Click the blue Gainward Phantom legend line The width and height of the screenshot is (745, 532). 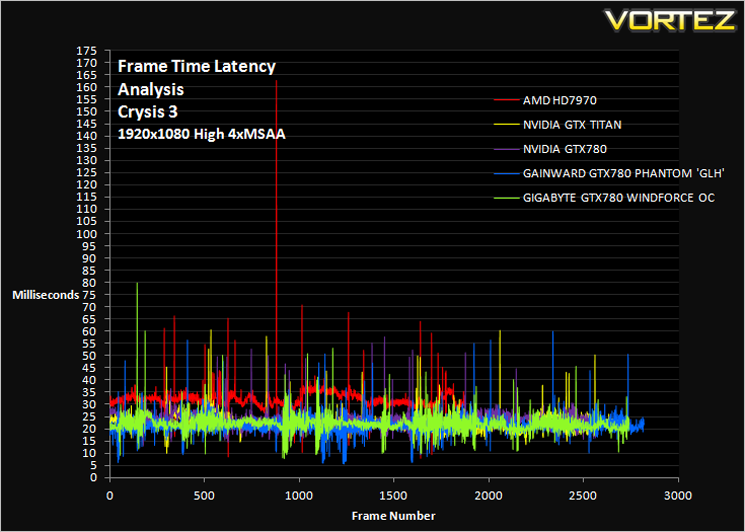click(x=507, y=173)
